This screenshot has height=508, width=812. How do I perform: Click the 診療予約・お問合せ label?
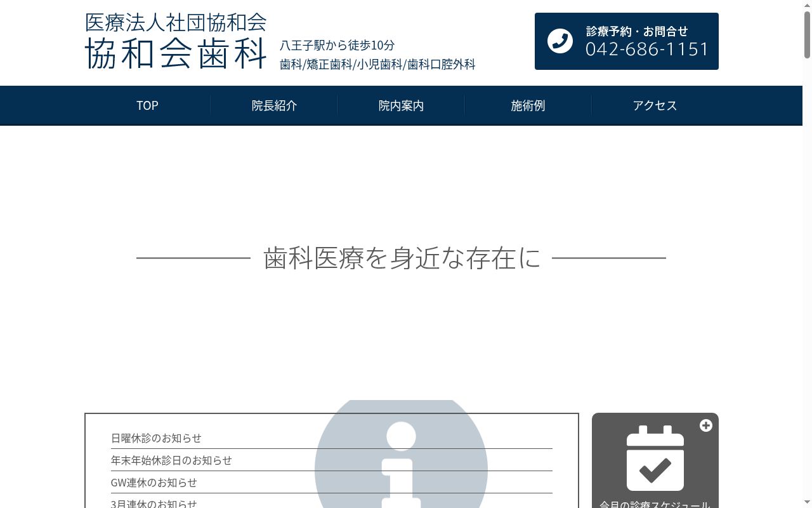[x=637, y=31]
